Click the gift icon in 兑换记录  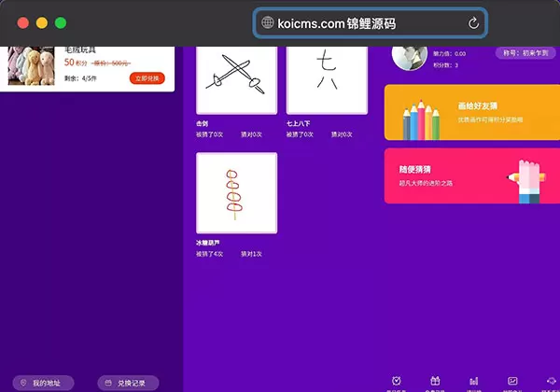pos(108,383)
